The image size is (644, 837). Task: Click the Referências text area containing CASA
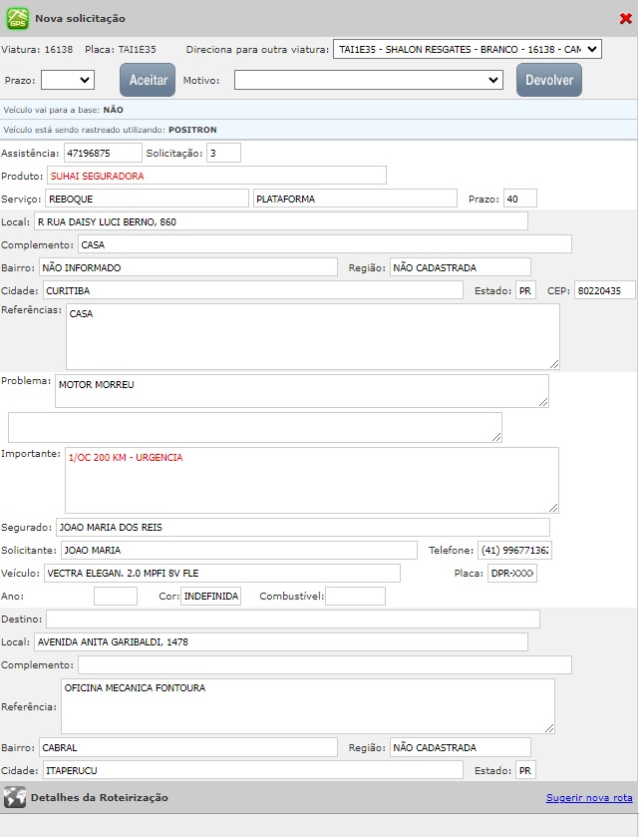click(x=312, y=336)
